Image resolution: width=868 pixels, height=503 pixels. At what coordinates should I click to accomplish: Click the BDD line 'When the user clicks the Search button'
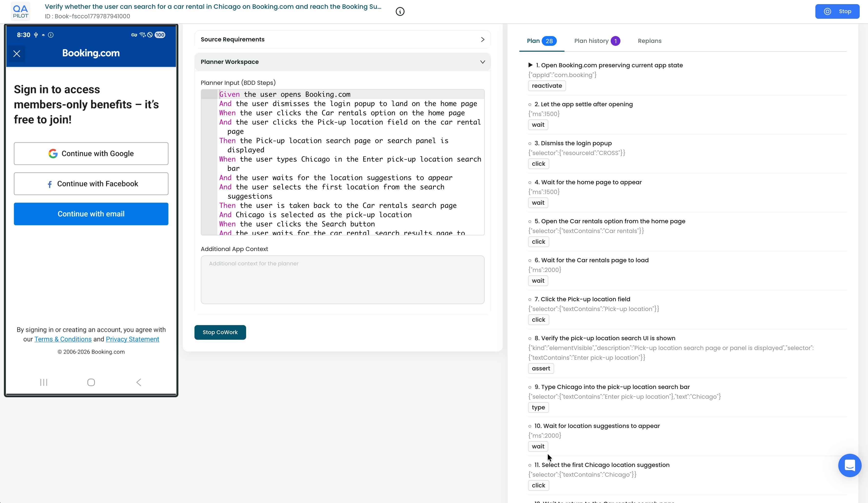[x=297, y=224]
